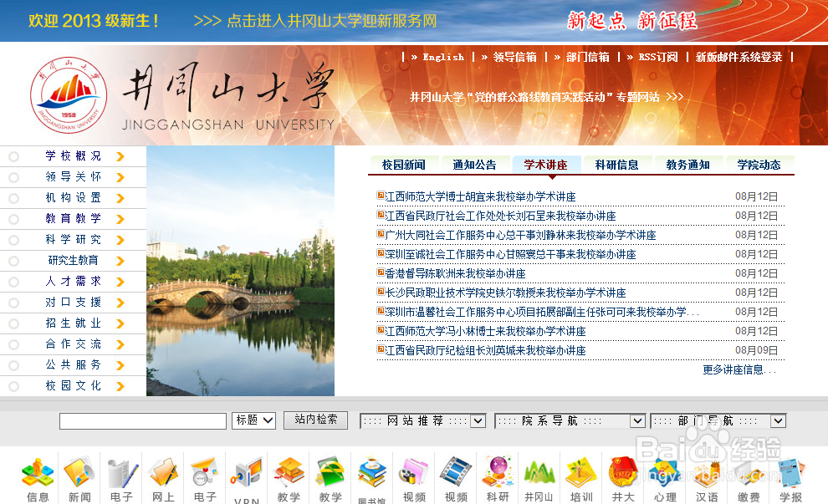
Task: Open the 网上 orange folder icon
Action: (x=163, y=472)
